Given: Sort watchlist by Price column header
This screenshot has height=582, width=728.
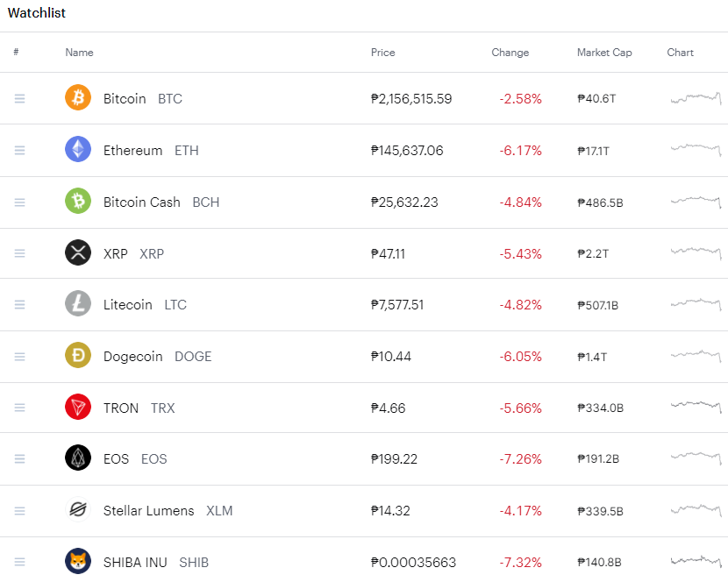Looking at the screenshot, I should tap(383, 53).
